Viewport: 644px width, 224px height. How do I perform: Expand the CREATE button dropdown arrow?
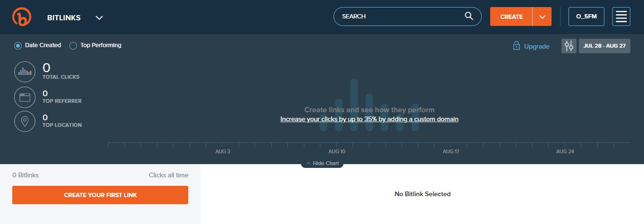pyautogui.click(x=542, y=17)
